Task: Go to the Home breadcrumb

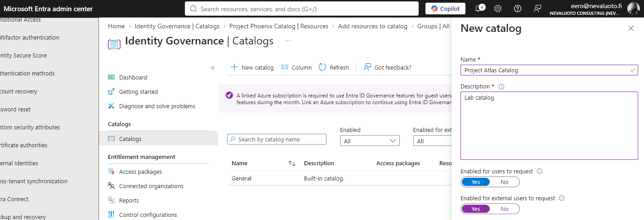Action: tap(116, 26)
